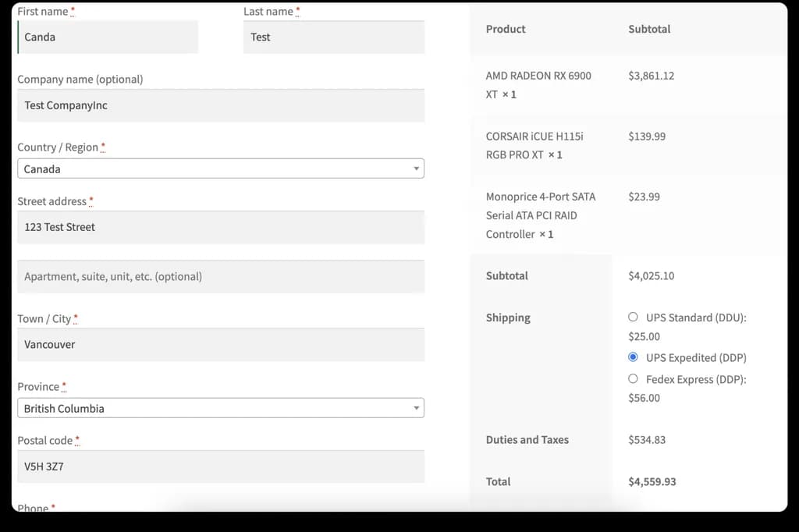Click the Company name (optional) label
This screenshot has width=799, height=532.
[80, 80]
